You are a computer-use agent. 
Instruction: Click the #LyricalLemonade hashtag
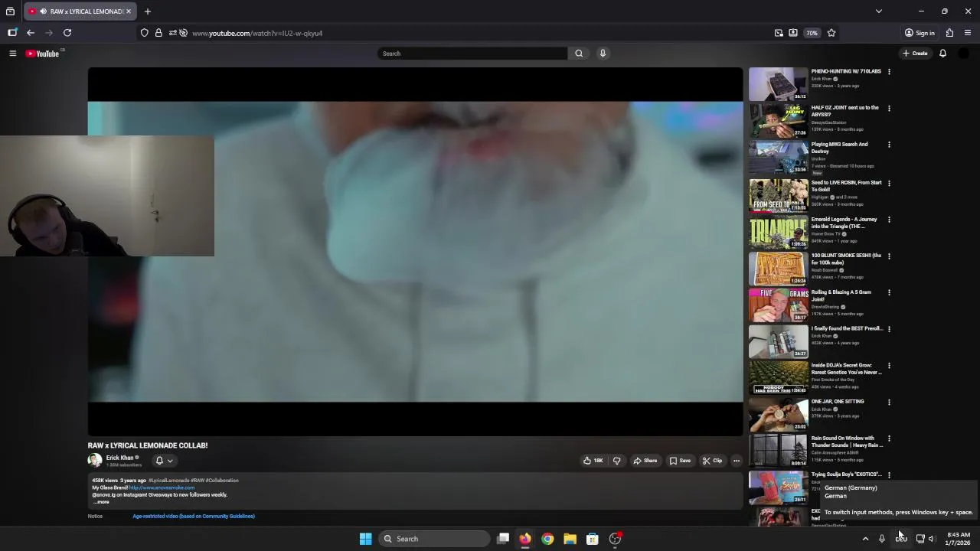tap(168, 481)
